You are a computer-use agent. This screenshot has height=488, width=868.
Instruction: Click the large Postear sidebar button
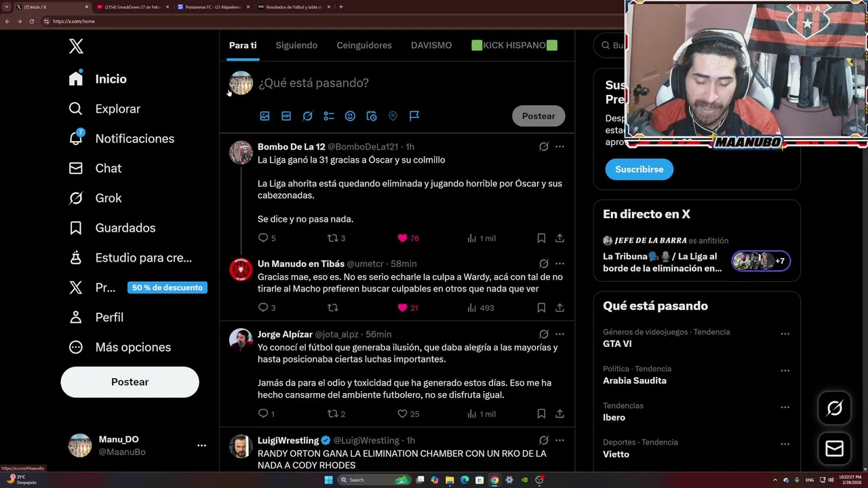click(130, 382)
